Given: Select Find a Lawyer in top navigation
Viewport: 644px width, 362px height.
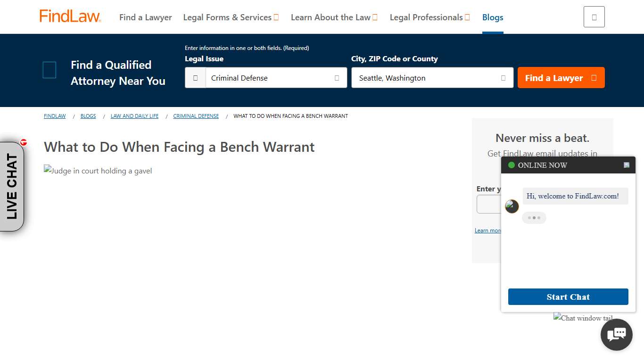Looking at the screenshot, I should point(145,17).
